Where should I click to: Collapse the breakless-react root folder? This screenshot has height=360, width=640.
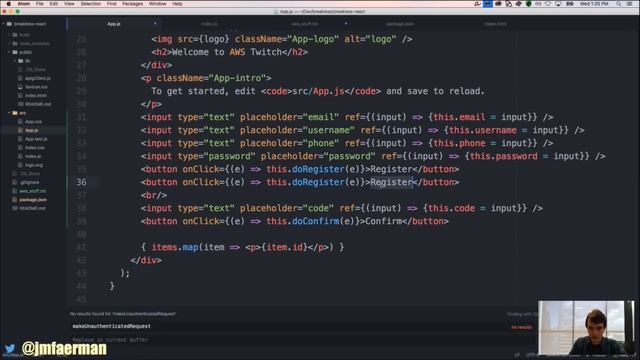[x=4, y=24]
